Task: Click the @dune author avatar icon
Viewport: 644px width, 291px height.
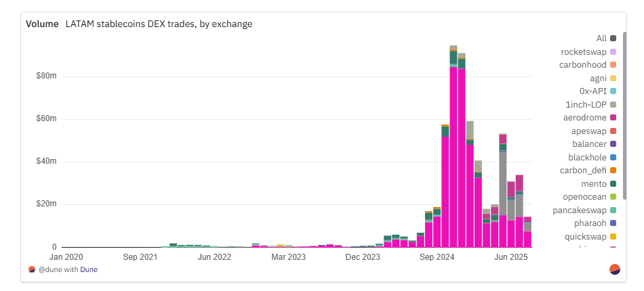Action: pyautogui.click(x=32, y=269)
